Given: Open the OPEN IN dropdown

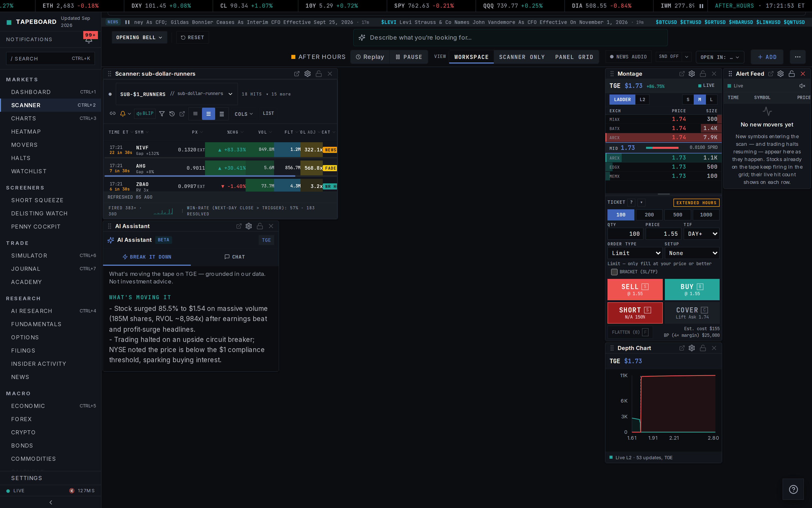Looking at the screenshot, I should coord(720,57).
